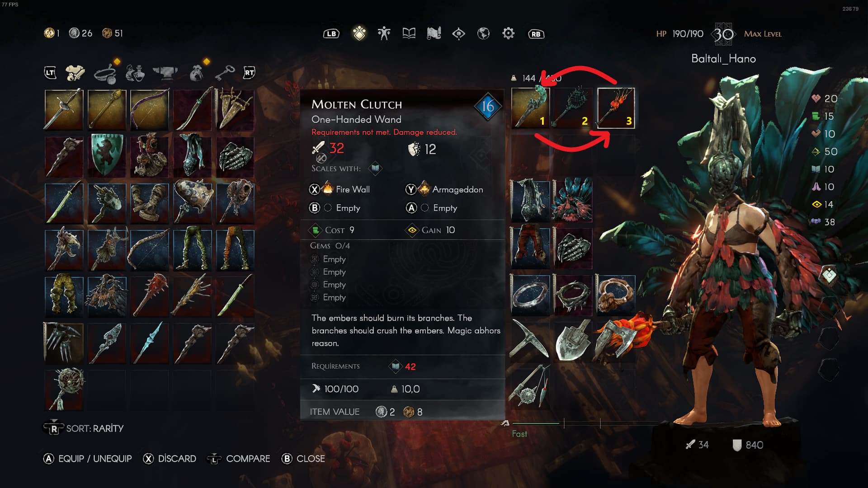The width and height of the screenshot is (868, 488).
Task: Filter inventory by keys category
Action: pyautogui.click(x=224, y=72)
